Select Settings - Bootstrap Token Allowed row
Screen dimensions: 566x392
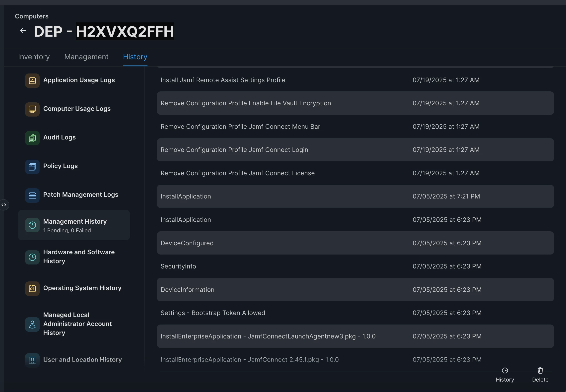pyautogui.click(x=355, y=313)
